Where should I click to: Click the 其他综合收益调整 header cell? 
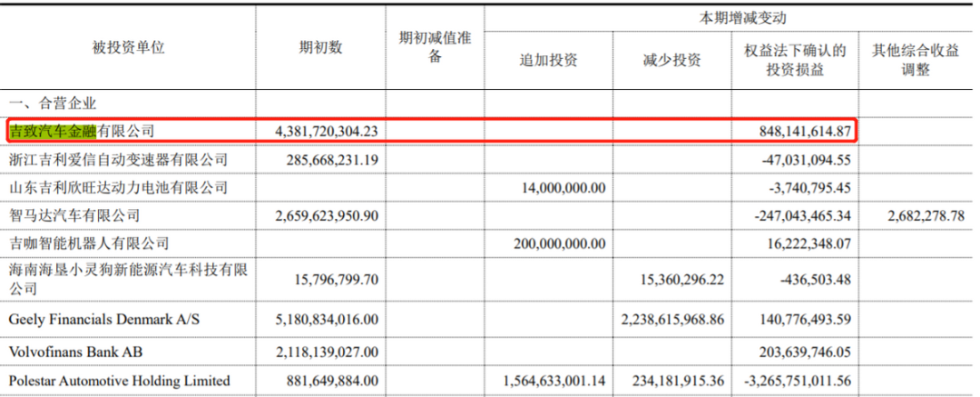(916, 60)
